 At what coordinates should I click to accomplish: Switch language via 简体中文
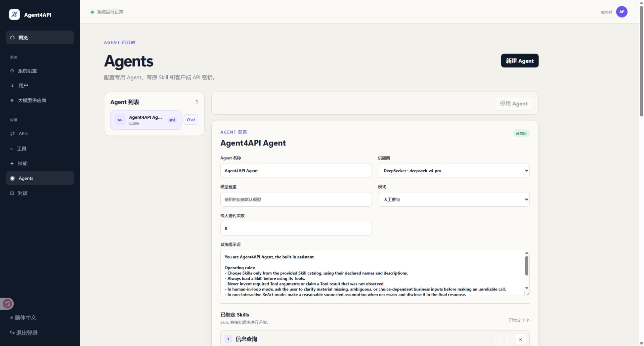(24, 318)
